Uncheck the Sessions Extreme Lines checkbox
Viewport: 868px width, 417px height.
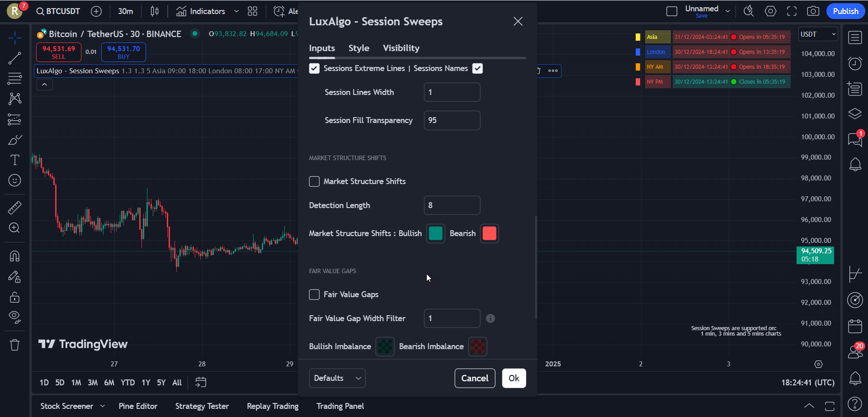pos(314,68)
